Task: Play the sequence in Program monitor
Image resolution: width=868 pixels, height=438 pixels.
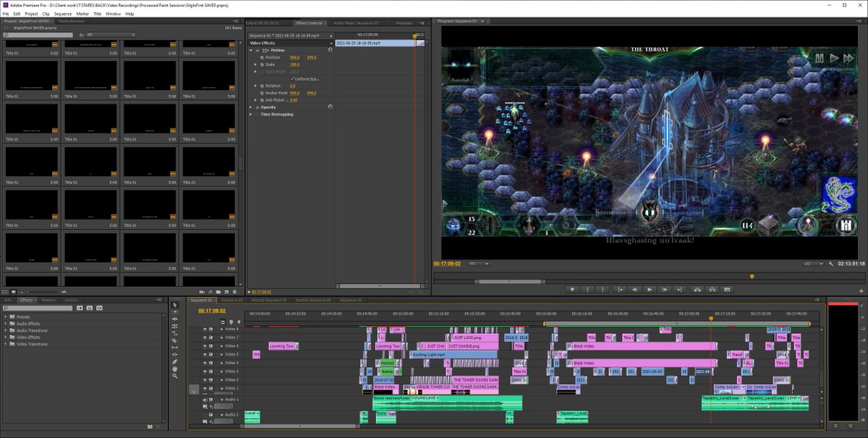Action: pos(650,289)
